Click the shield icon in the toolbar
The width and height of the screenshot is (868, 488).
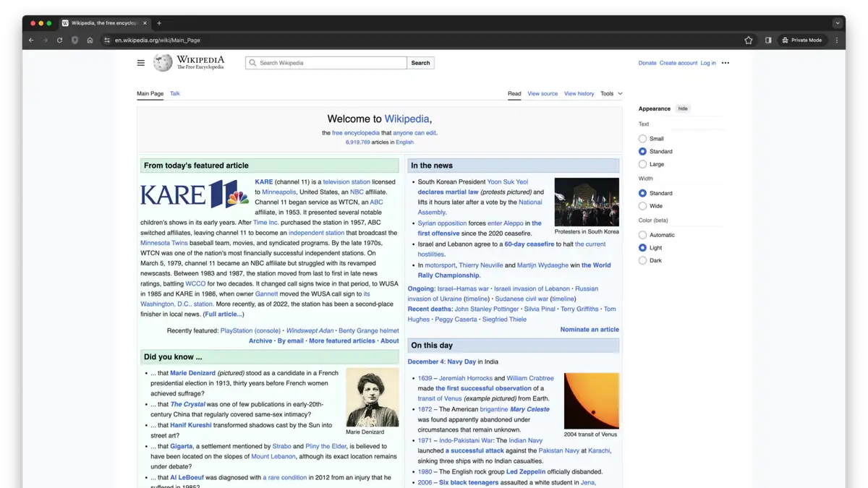[x=75, y=40]
